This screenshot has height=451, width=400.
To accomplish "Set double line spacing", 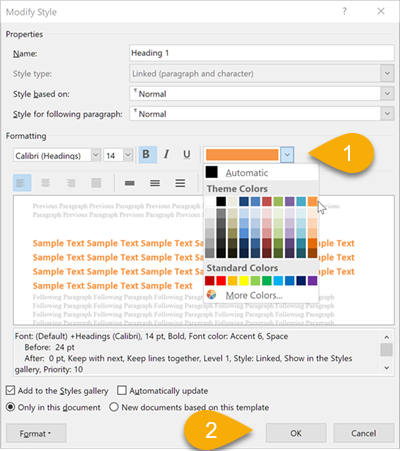I will [180, 183].
